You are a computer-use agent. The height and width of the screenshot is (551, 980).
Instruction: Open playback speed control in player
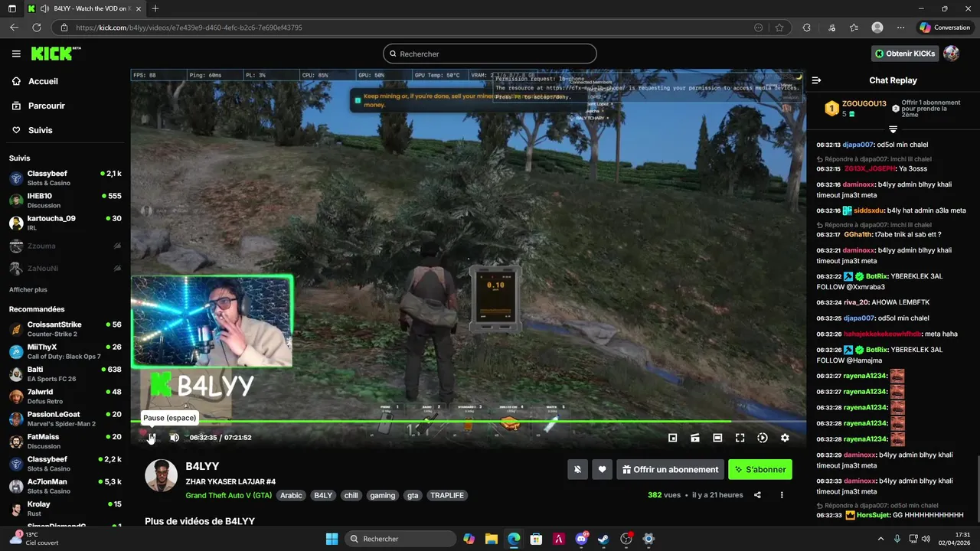tap(763, 438)
